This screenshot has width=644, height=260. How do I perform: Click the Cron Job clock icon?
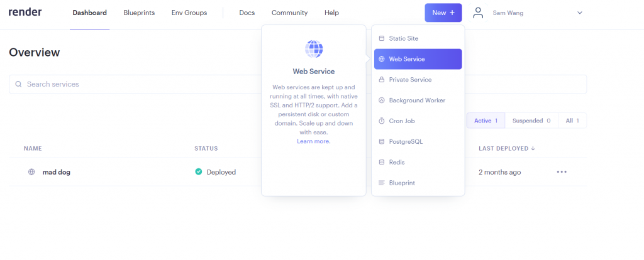(x=382, y=121)
